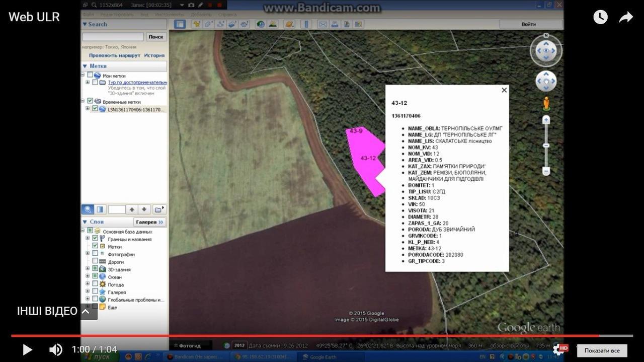Click the orange Street View pegman
The width and height of the screenshot is (644, 362).
(546, 103)
